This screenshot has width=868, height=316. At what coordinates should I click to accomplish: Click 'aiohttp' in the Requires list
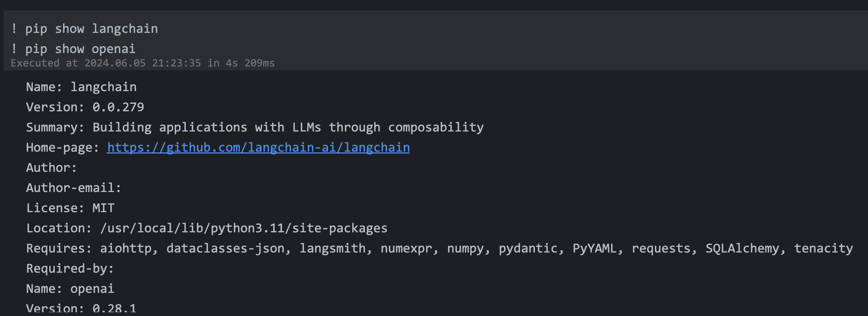(126, 248)
